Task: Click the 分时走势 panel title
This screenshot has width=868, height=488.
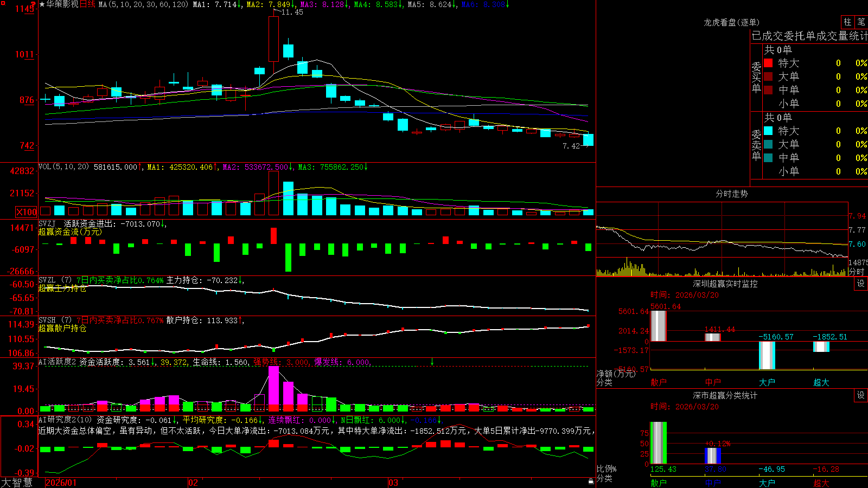Action: (731, 194)
